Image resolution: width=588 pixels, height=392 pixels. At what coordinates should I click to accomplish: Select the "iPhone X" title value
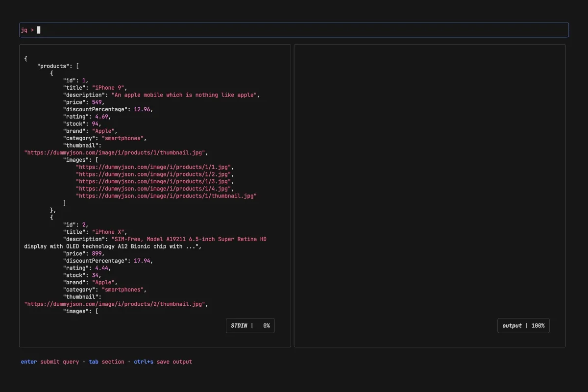click(x=109, y=232)
